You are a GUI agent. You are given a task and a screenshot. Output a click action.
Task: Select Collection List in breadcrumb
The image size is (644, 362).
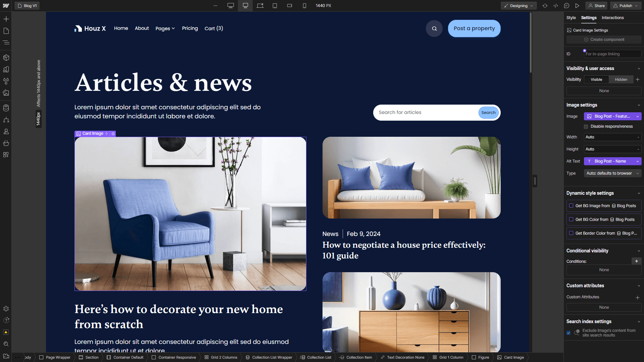click(316, 357)
